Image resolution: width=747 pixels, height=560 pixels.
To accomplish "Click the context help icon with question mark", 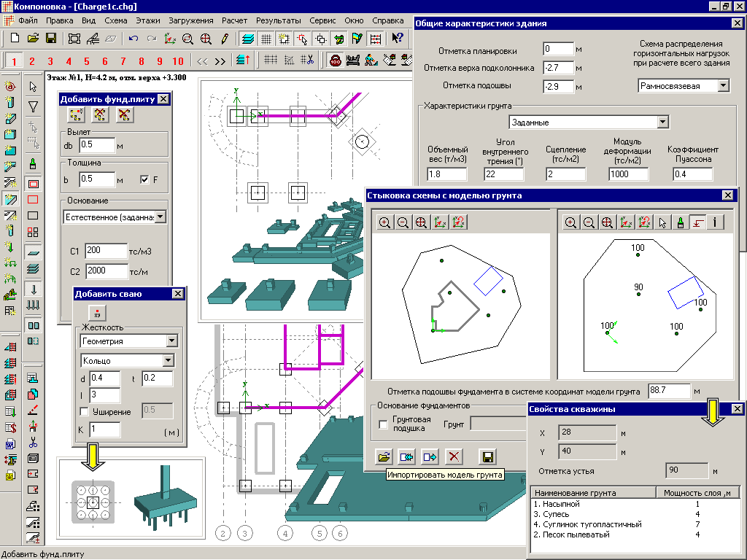I will pos(398,38).
